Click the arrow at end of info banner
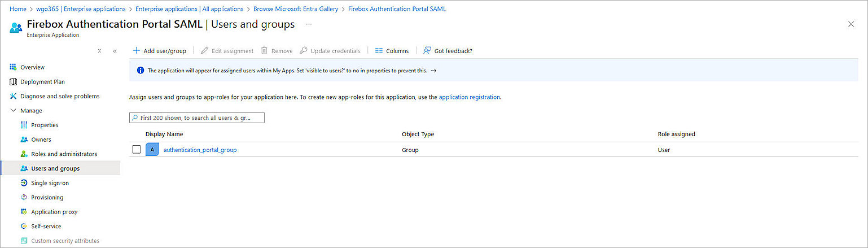The image size is (868, 248). point(433,71)
